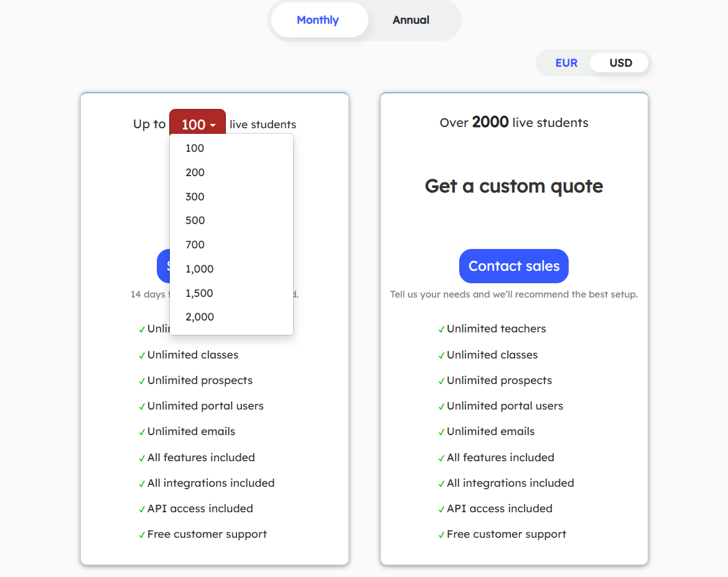This screenshot has height=577, width=728.
Task: Switch the currency to EUR
Action: click(566, 62)
